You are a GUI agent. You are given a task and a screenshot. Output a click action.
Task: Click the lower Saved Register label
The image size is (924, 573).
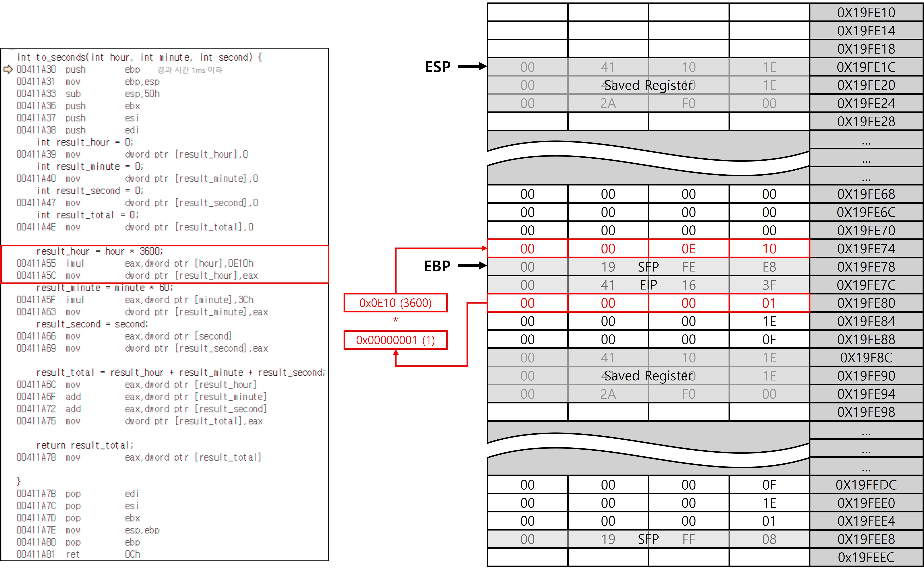click(648, 376)
